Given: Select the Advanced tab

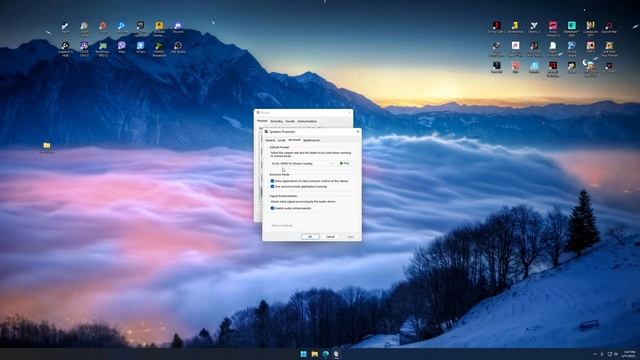Looking at the screenshot, I should coord(294,140).
